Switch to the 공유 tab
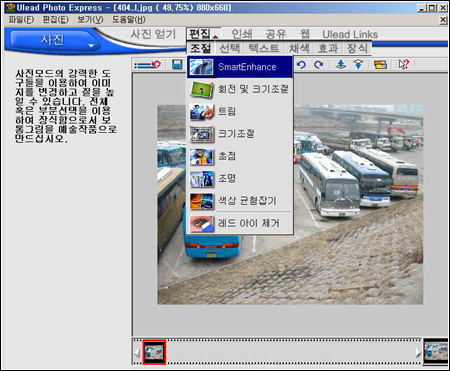Screen dimensions: 450x371 coord(276,34)
